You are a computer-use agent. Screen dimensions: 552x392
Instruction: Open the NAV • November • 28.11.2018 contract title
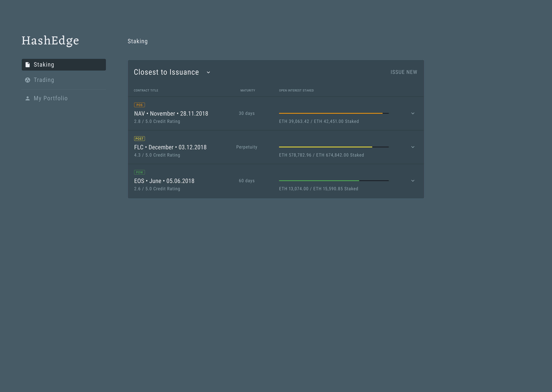coord(171,113)
